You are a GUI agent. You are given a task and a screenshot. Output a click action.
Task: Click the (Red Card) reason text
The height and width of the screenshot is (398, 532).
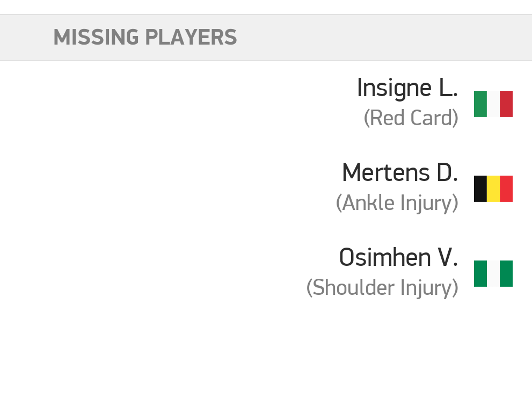coord(411,118)
